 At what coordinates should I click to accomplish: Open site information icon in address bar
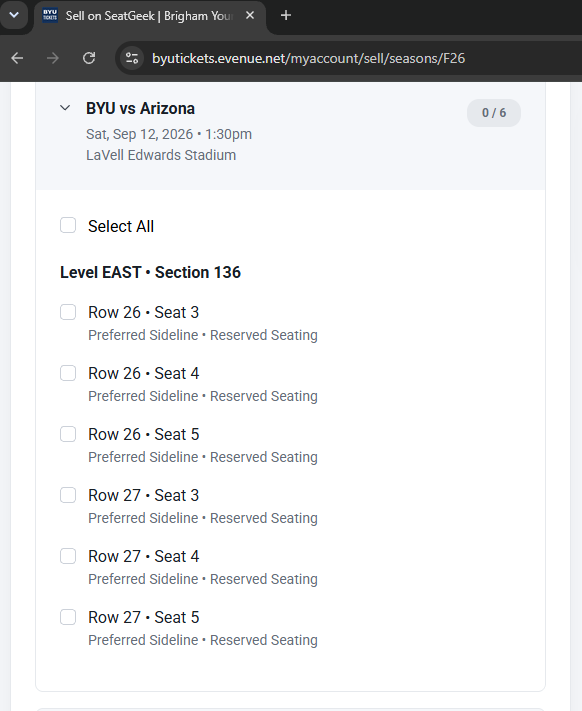click(132, 58)
